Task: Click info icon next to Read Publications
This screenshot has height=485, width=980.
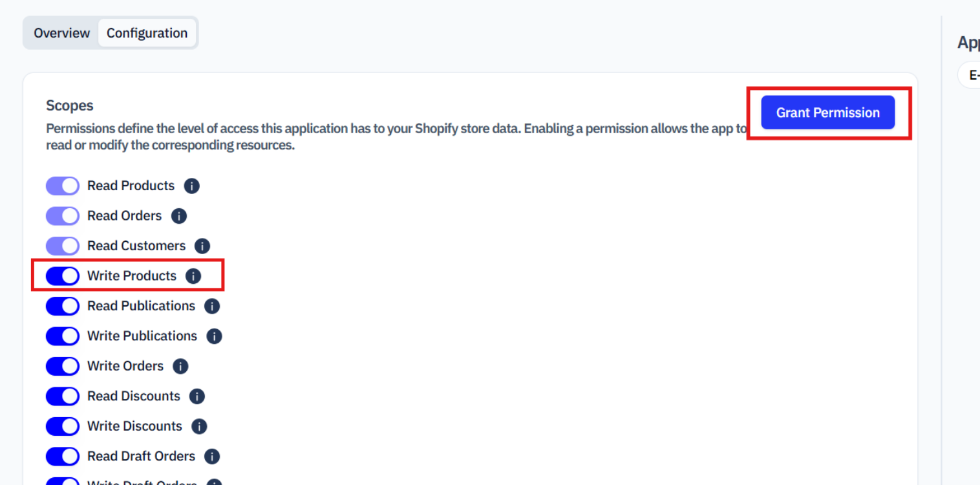Action: coord(212,307)
